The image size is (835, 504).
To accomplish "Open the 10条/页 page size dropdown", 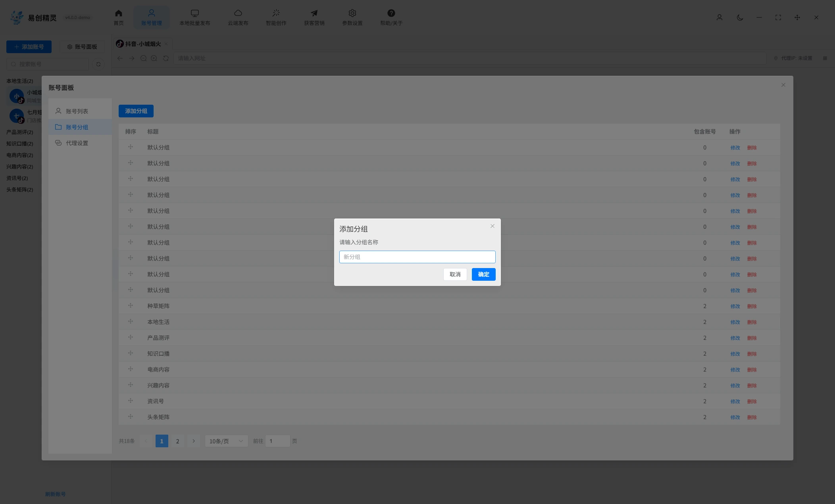I will 226,441.
